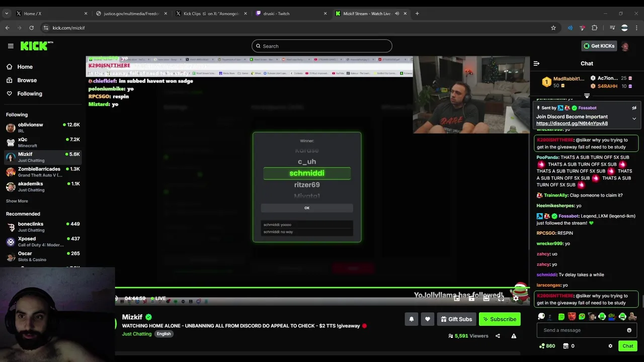The height and width of the screenshot is (362, 644).
Task: Open the channel points balance 860
Action: click(x=547, y=346)
